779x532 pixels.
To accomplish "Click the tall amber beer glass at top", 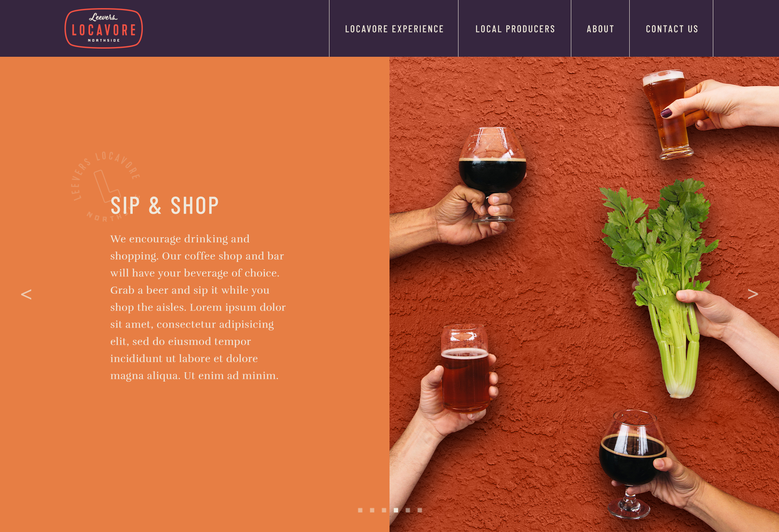I will tap(667, 115).
